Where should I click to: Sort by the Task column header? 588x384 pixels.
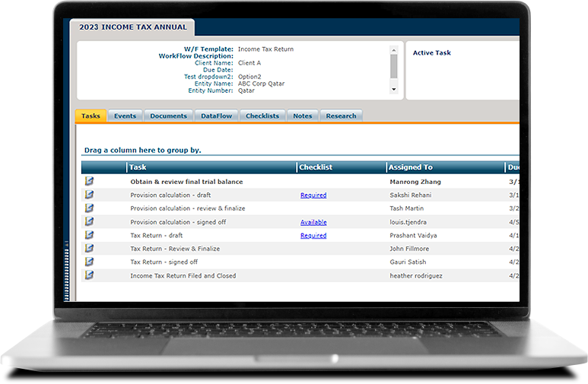click(138, 167)
